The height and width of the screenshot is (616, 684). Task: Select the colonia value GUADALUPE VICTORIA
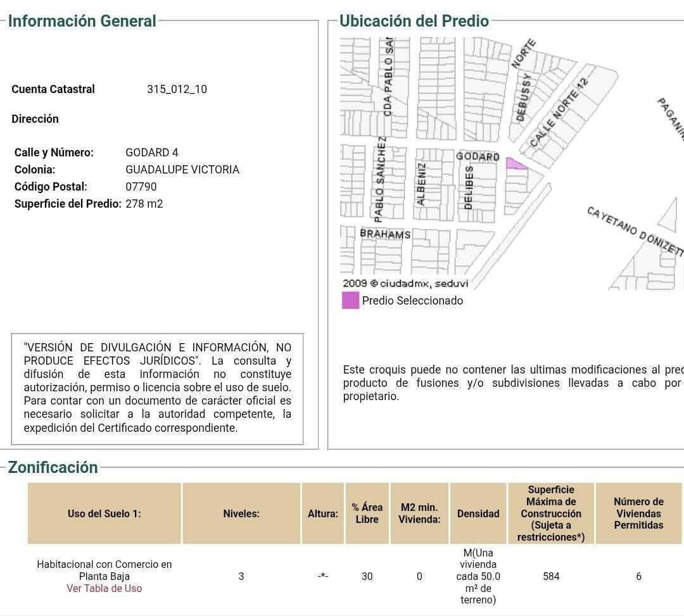(182, 170)
